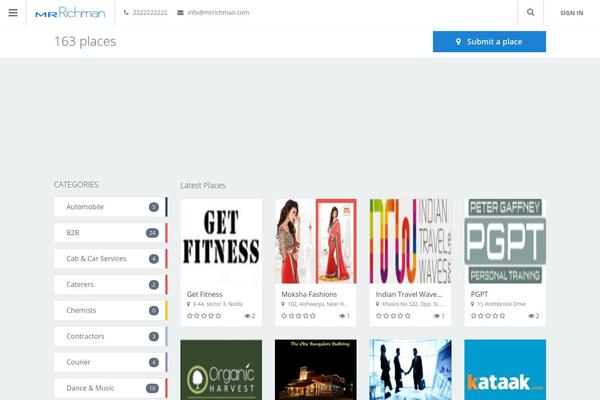
Task: Click the Submit a place button
Action: pyautogui.click(x=489, y=42)
